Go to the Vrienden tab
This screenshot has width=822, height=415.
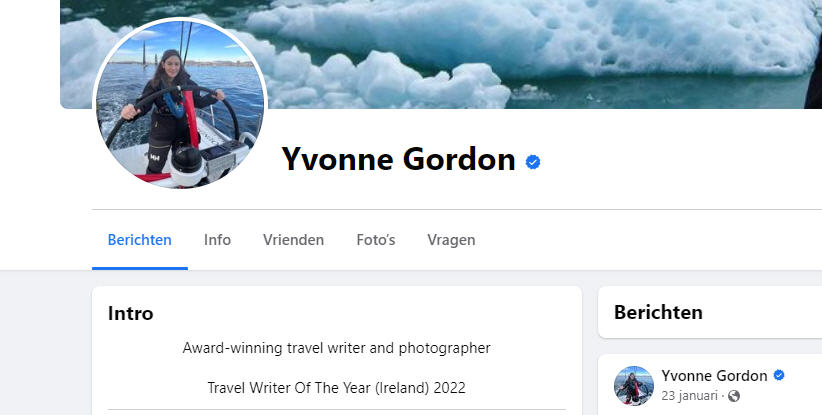tap(294, 240)
